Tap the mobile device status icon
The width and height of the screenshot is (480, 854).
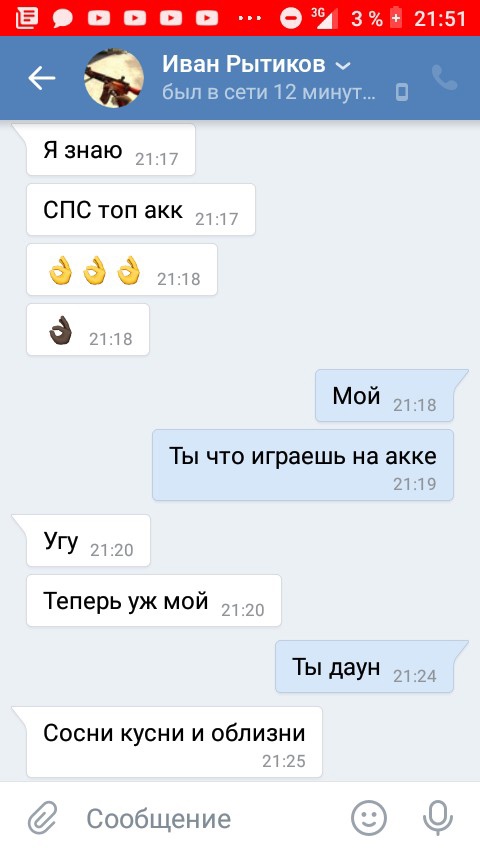(402, 93)
